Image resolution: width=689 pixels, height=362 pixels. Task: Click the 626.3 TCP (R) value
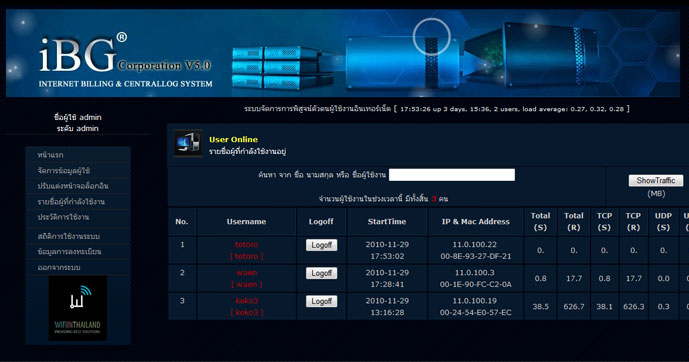click(x=633, y=307)
